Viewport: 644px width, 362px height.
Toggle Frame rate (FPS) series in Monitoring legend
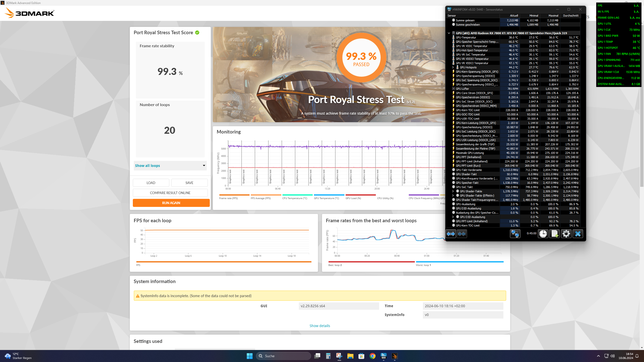click(234, 197)
